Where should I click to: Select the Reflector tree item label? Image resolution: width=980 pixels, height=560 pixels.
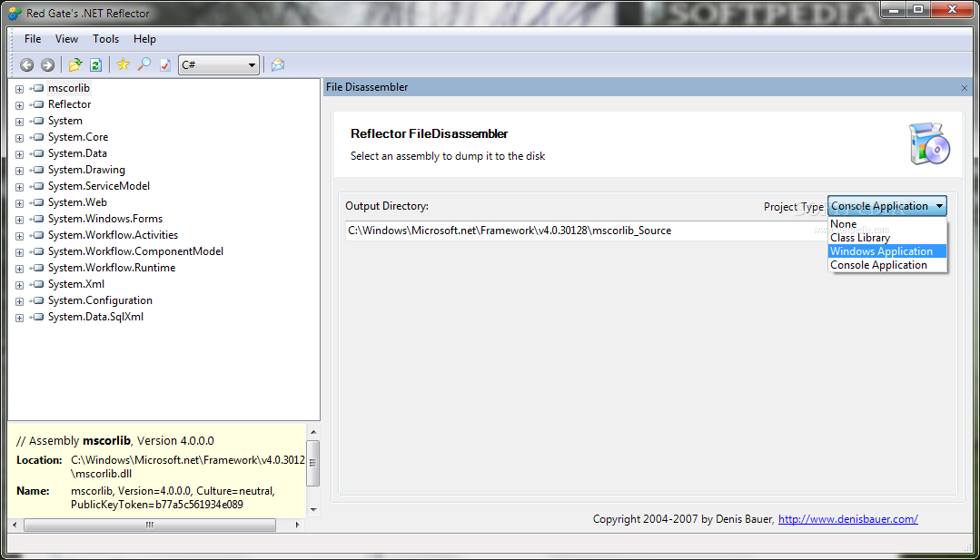[x=69, y=104]
